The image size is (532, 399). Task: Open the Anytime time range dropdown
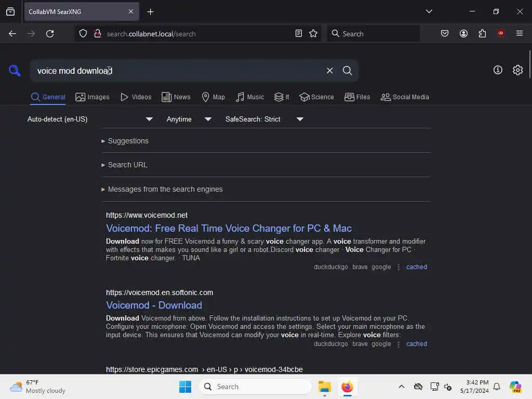click(x=189, y=119)
